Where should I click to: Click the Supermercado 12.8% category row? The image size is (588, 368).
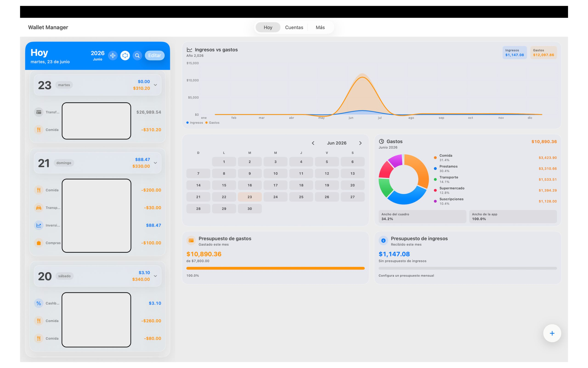pos(495,190)
